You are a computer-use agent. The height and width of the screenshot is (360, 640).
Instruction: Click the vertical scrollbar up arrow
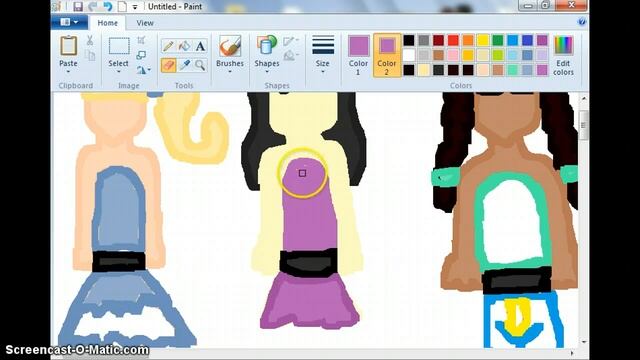(583, 99)
